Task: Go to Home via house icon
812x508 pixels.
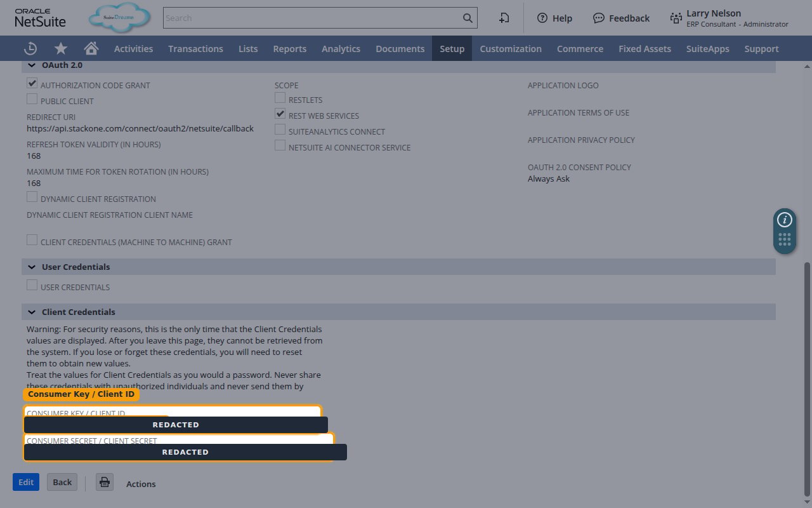Action: [x=91, y=48]
